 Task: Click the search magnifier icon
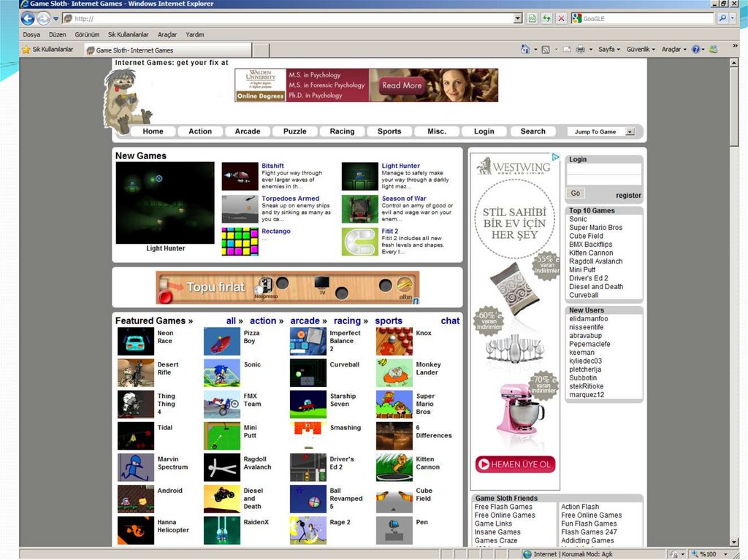(722, 18)
